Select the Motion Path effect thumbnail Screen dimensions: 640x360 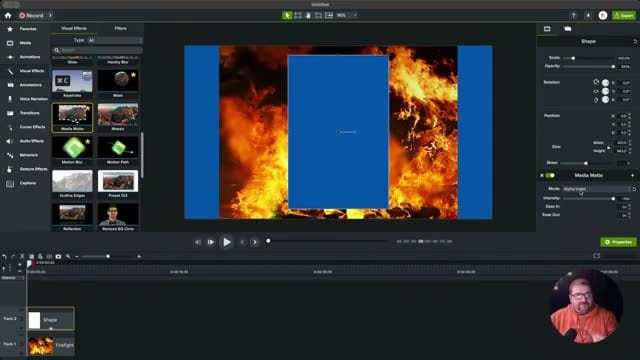[x=118, y=148]
